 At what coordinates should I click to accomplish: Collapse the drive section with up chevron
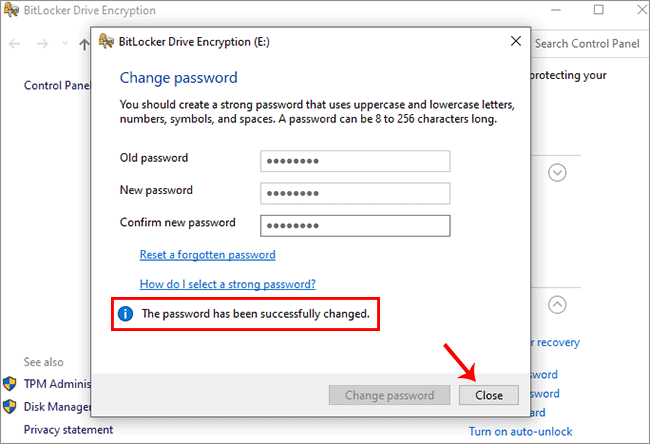(x=557, y=305)
